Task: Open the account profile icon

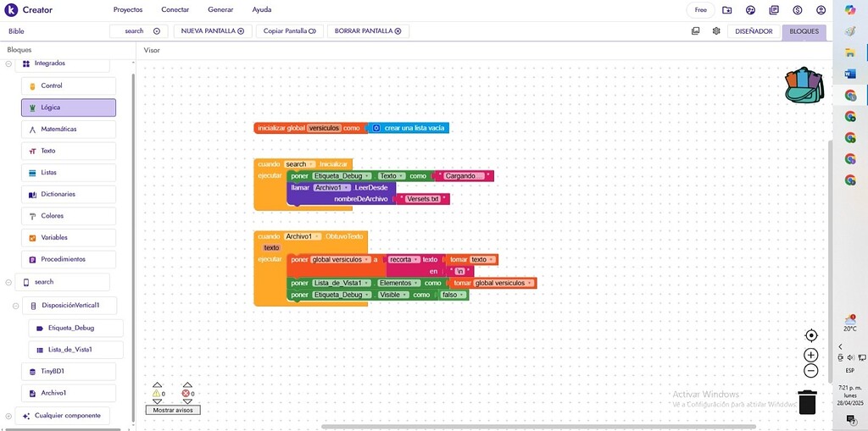Action: 821,10
